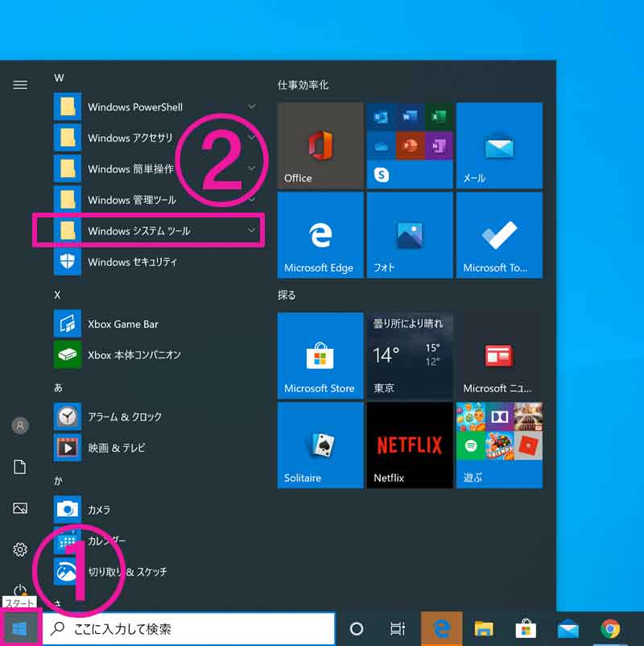The image size is (644, 646).
Task: Click the taskbar search box
Action: pos(188,628)
